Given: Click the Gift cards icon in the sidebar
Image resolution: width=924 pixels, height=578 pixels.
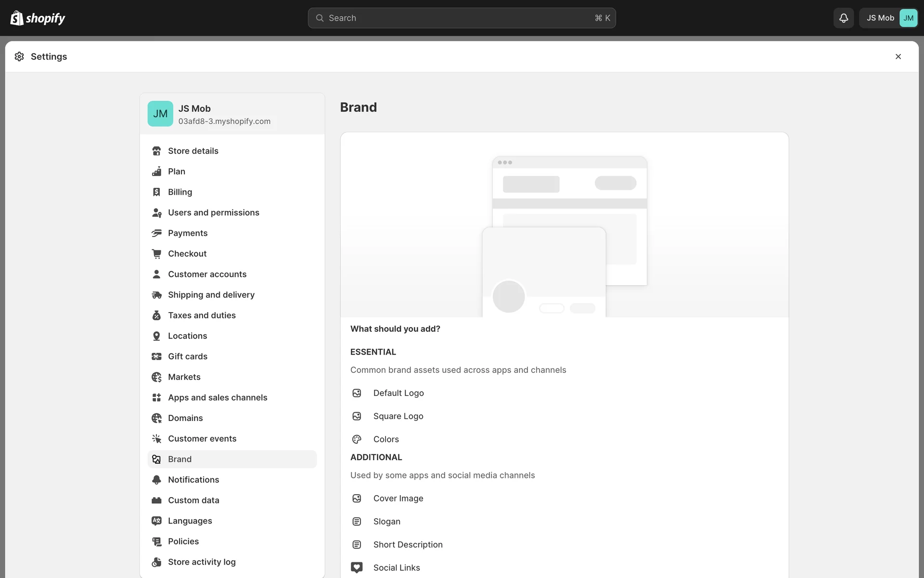Looking at the screenshot, I should [156, 356].
